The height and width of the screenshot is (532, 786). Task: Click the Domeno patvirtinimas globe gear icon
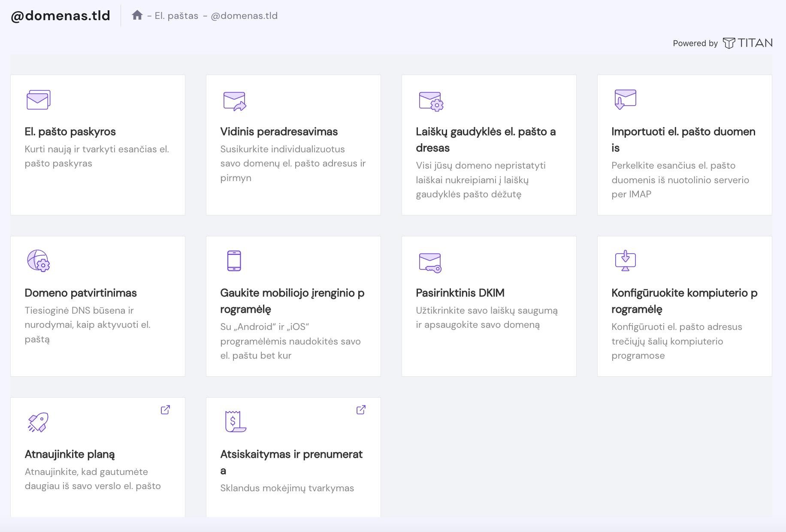pos(38,261)
